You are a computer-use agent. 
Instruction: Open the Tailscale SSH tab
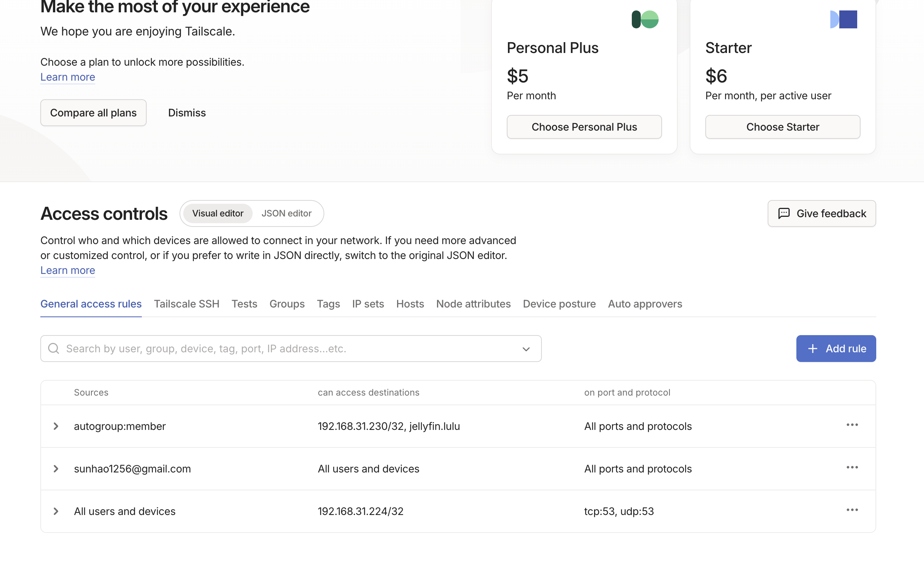pos(187,304)
